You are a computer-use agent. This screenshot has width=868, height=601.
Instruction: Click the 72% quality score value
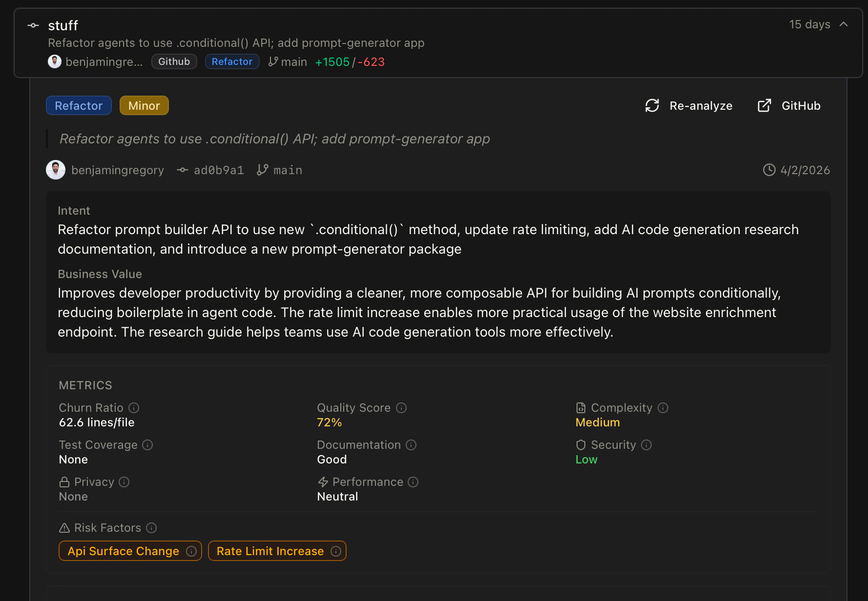(x=330, y=422)
